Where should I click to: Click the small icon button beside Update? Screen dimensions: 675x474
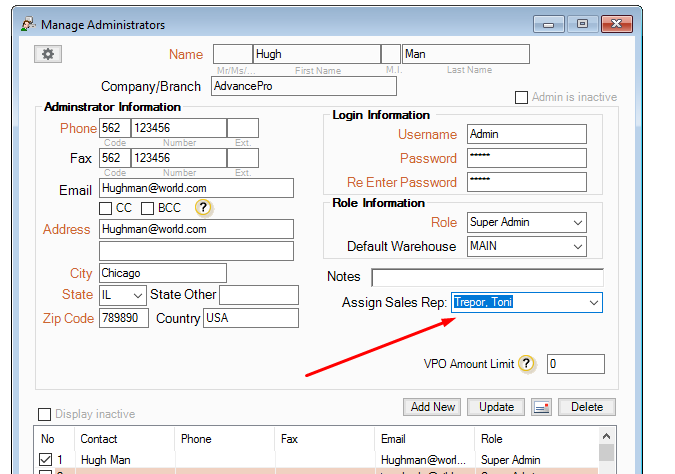541,407
